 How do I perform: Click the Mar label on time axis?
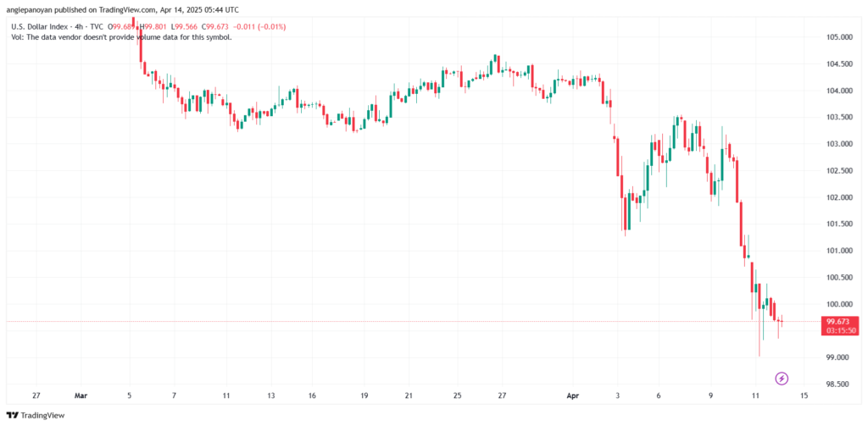pyautogui.click(x=81, y=395)
